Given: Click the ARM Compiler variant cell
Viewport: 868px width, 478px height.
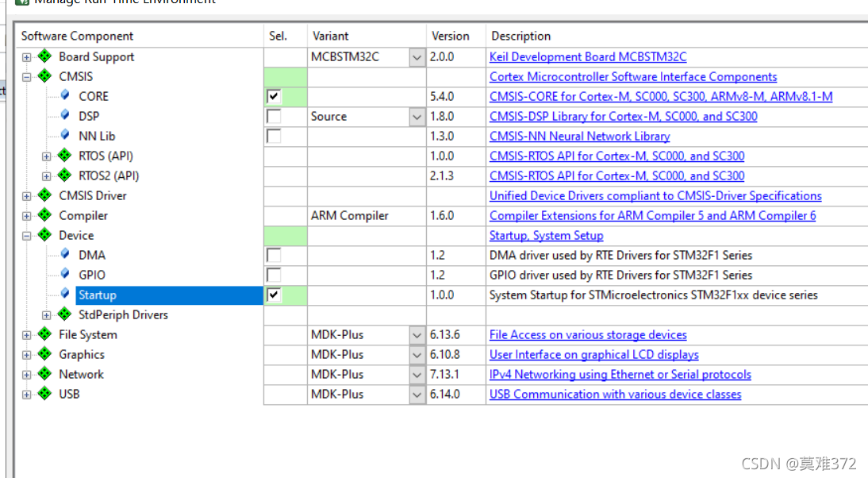Looking at the screenshot, I should (x=367, y=216).
